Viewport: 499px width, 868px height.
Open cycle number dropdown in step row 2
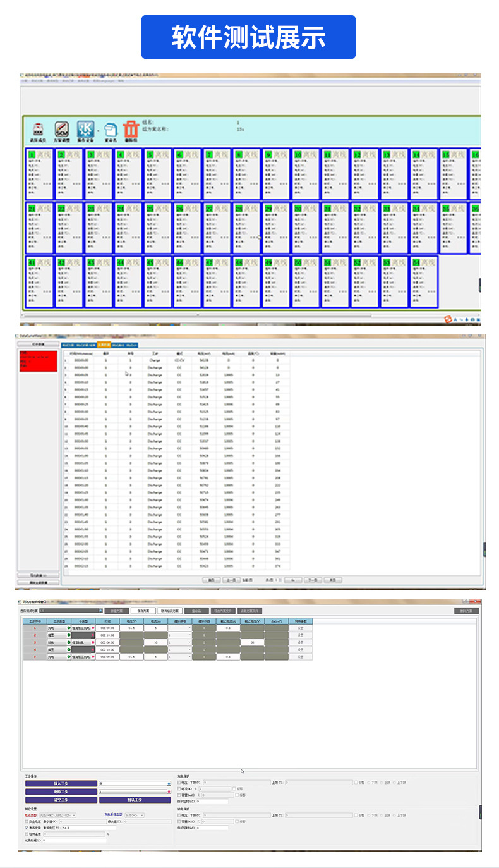(x=180, y=635)
